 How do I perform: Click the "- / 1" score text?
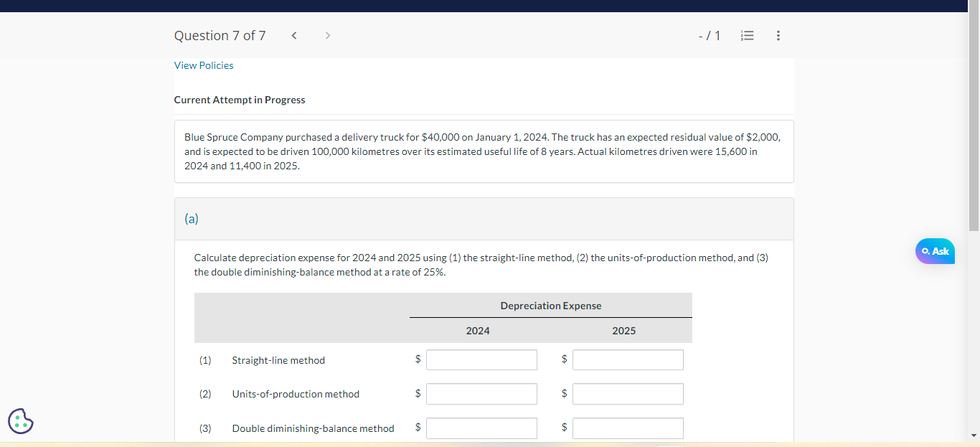710,35
